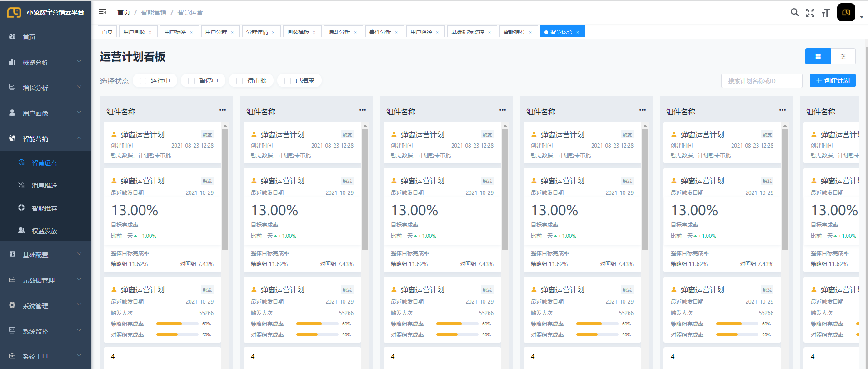Click 13.00% completion rate in the third column
This screenshot has height=369, width=868.
[414, 210]
